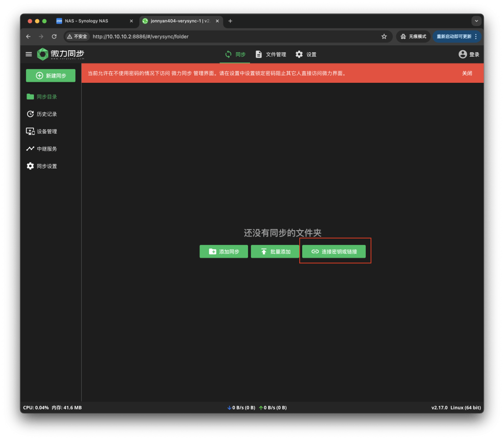Click the 不安全 security indicator
This screenshot has height=440, width=504.
77,36
